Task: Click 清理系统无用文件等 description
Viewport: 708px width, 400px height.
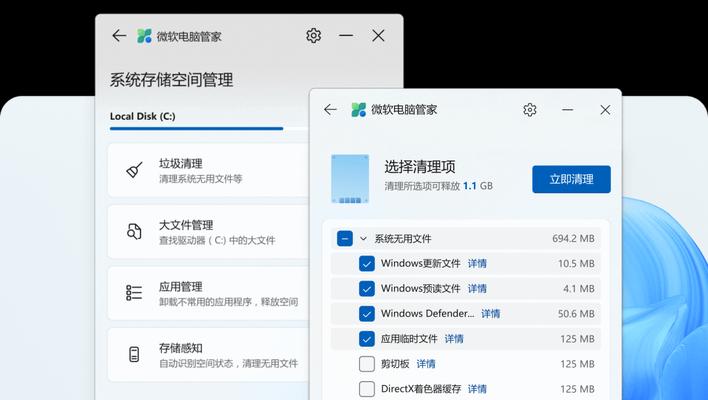Action: tap(200, 179)
